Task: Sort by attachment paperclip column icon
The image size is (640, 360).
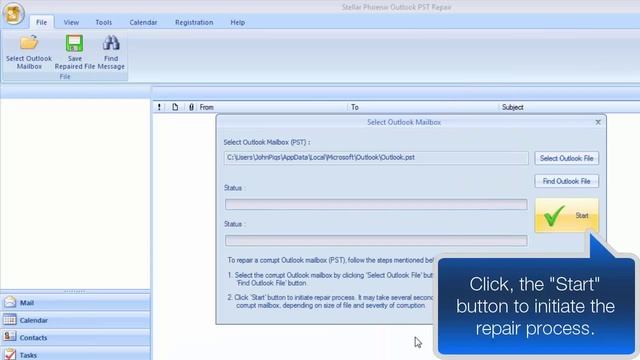Action: click(x=191, y=107)
